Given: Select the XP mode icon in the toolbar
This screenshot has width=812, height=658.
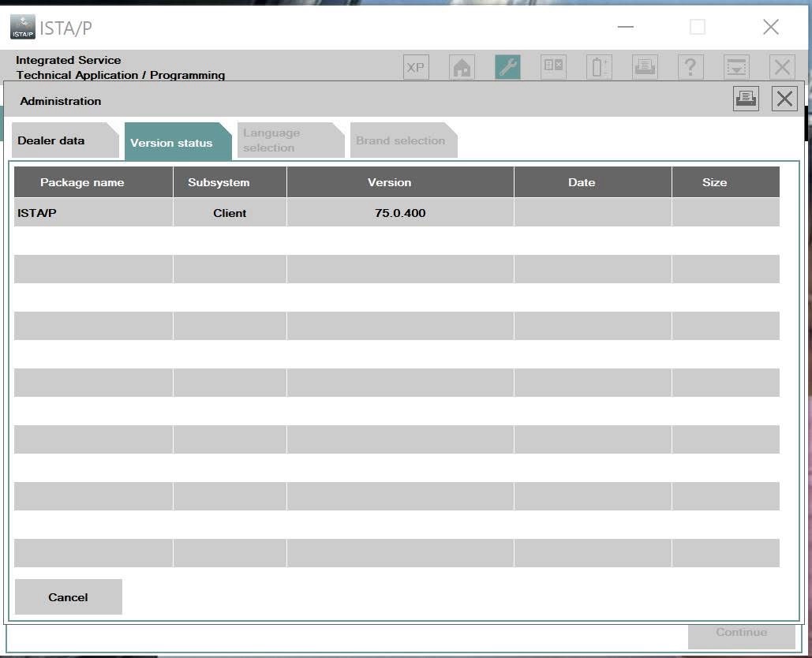Looking at the screenshot, I should pyautogui.click(x=415, y=67).
